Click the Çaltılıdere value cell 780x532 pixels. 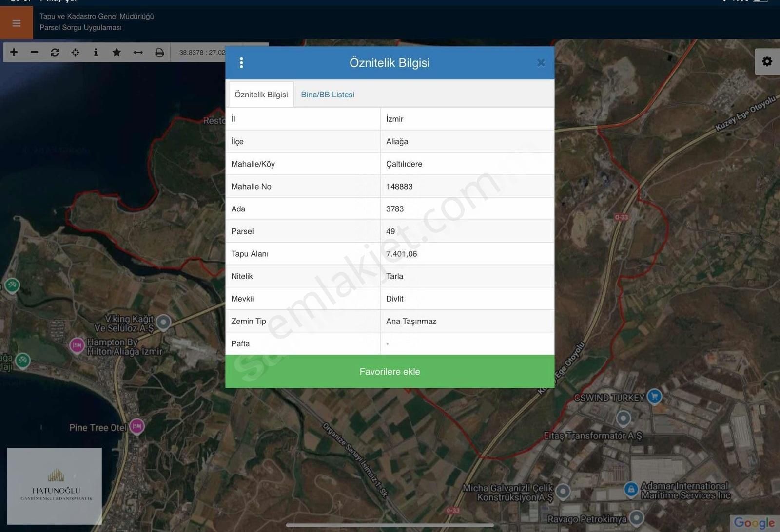(468, 164)
